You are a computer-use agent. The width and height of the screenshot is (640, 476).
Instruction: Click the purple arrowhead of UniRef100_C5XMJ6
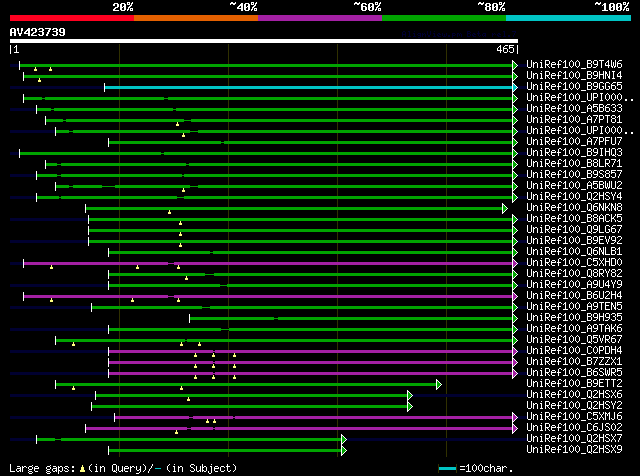pyautogui.click(x=515, y=418)
